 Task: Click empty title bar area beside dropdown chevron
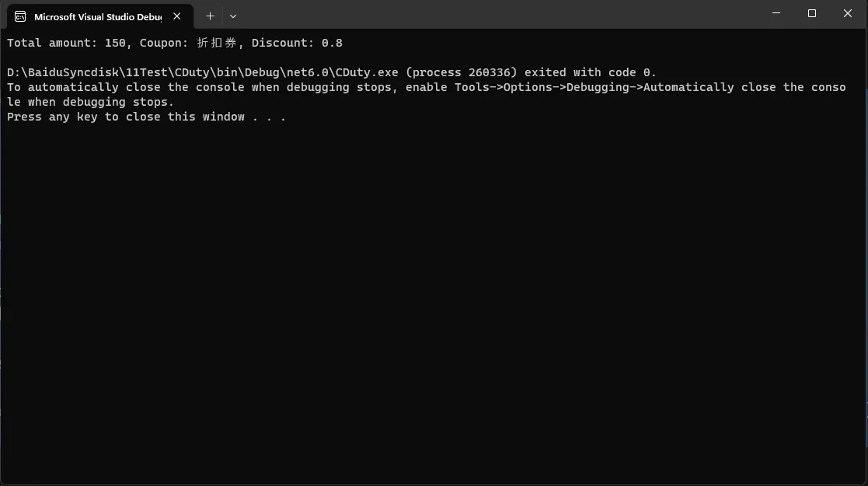pos(498,14)
